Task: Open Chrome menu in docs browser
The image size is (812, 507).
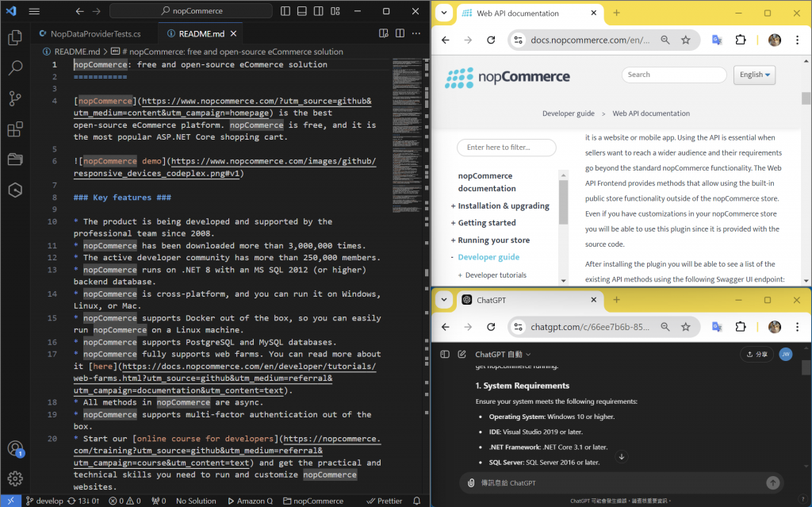Action: pos(797,40)
